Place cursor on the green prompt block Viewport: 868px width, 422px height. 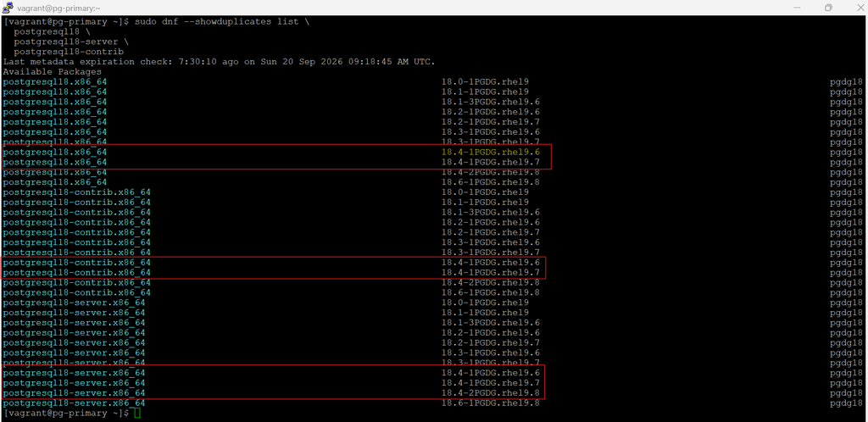pos(137,414)
